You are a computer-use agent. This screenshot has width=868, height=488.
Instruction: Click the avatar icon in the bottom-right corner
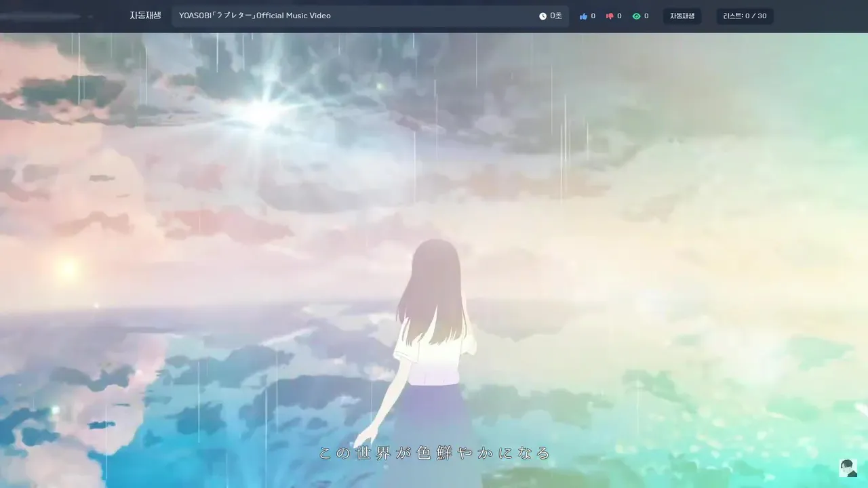point(848,468)
